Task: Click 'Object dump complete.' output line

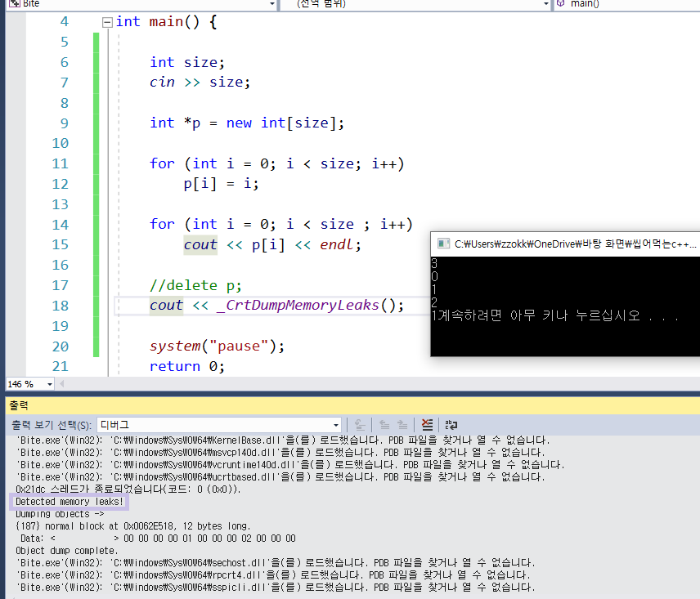Action: pyautogui.click(x=67, y=551)
